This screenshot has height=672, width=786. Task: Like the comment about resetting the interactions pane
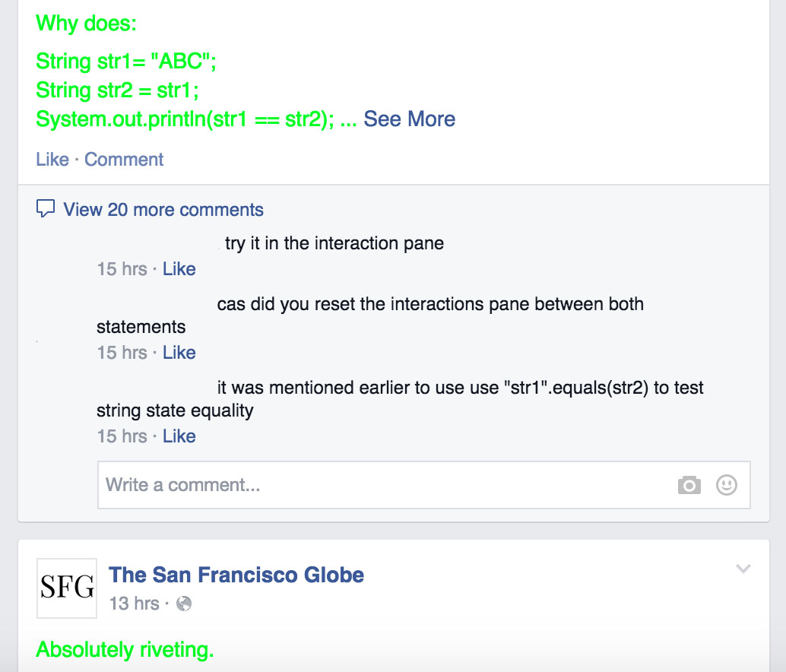[179, 353]
